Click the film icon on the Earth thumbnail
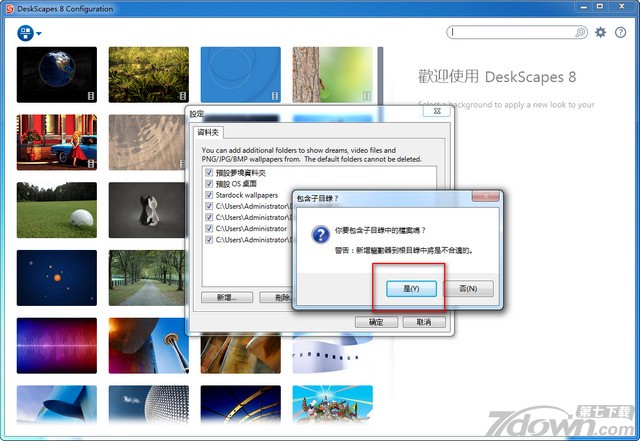This screenshot has width=640, height=441. coord(91,96)
